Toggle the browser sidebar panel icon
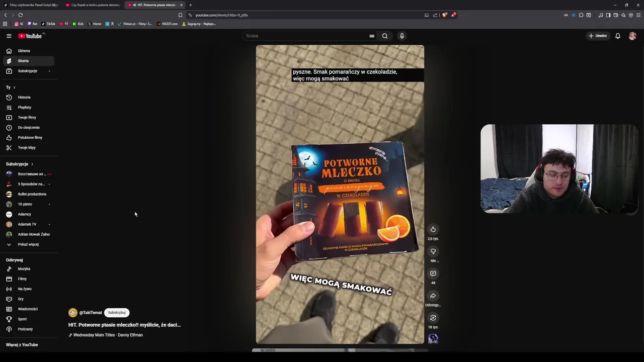This screenshot has width=644, height=362. (x=608, y=15)
